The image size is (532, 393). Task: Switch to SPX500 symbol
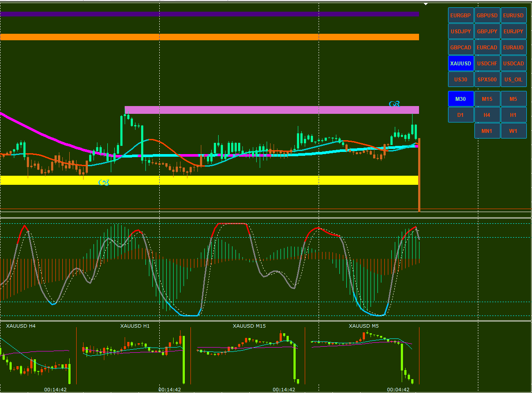(487, 79)
